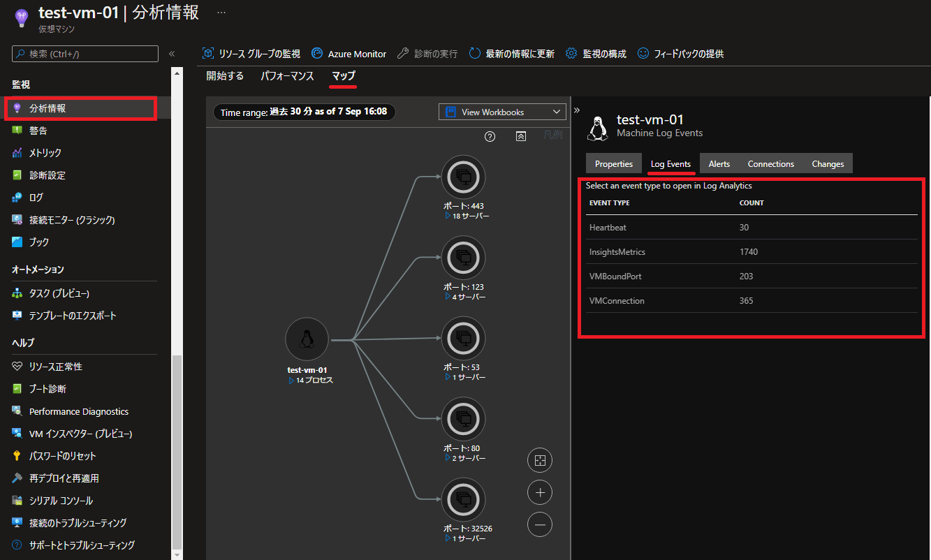The image size is (931, 560).
Task: Open 監視の構成 settings
Action: click(x=596, y=54)
